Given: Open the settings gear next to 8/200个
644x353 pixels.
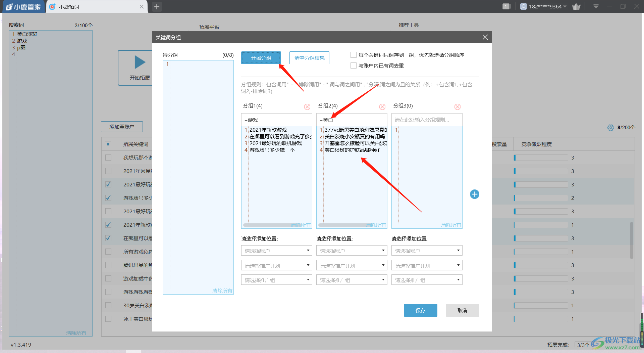Looking at the screenshot, I should [x=610, y=128].
